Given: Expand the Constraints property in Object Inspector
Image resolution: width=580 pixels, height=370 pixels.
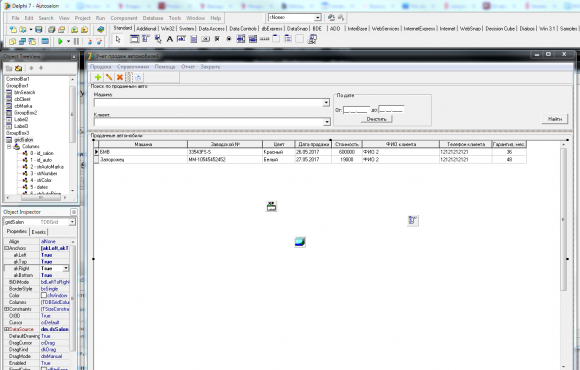Looking at the screenshot, I should (x=6, y=309).
